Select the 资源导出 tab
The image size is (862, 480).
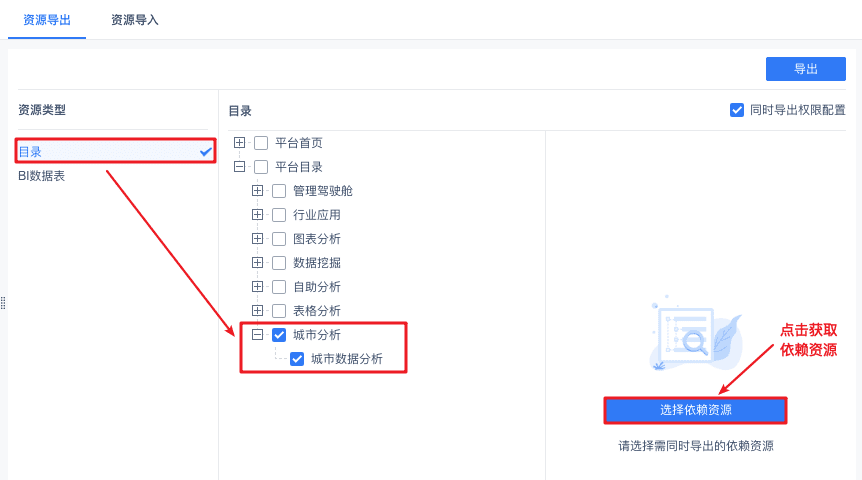(x=47, y=20)
